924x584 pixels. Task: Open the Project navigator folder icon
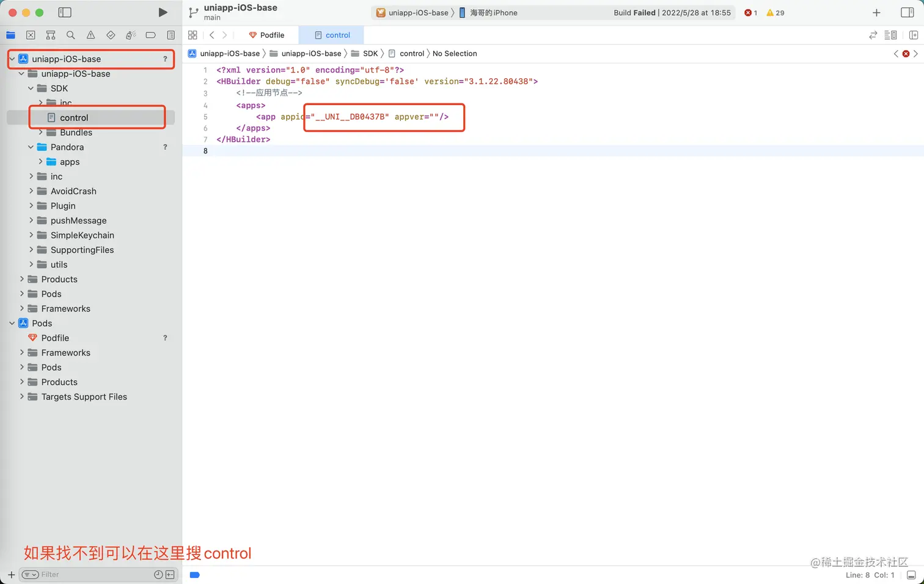[10, 35]
